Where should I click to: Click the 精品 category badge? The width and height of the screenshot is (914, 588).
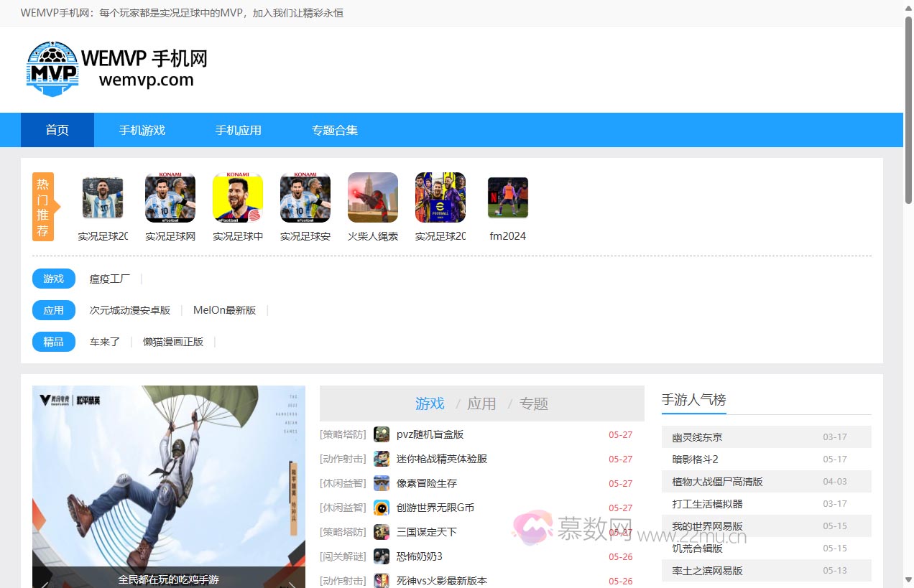click(x=53, y=342)
